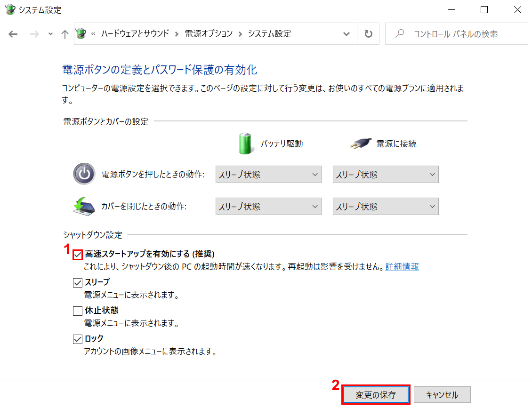Click 電源ボタンとカバーの設定 section heading
The width and height of the screenshot is (532, 408).
point(106,121)
